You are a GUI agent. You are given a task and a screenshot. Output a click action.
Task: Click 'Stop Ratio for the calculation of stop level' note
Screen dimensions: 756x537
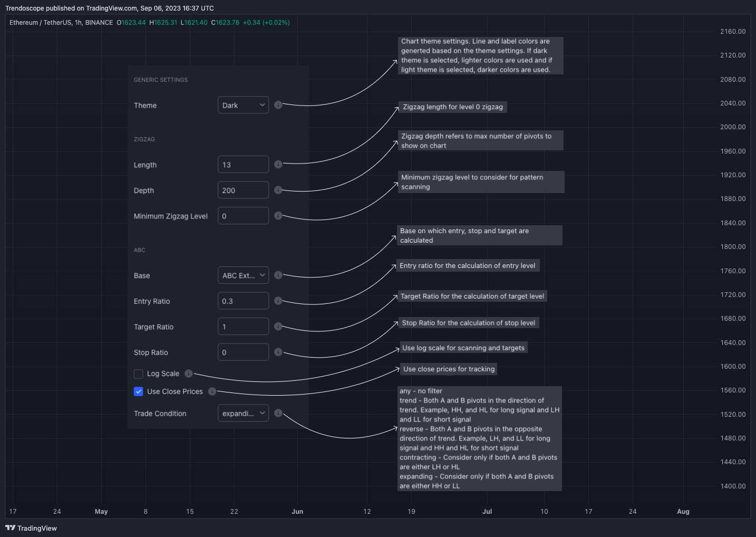point(469,323)
